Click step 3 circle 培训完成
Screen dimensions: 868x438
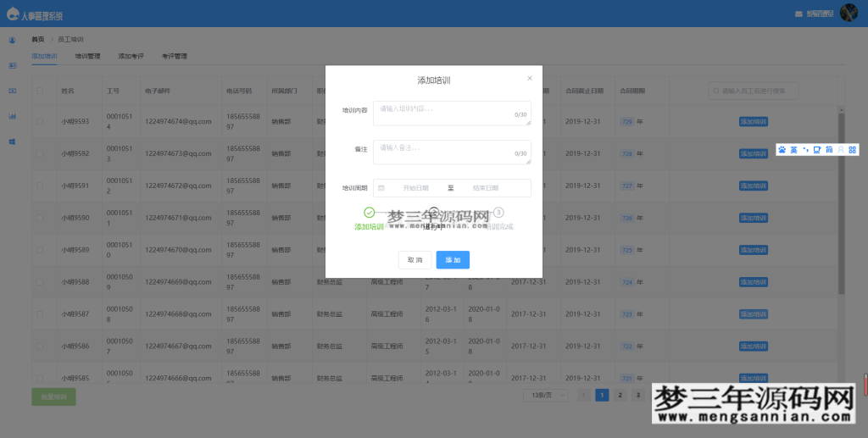point(498,213)
